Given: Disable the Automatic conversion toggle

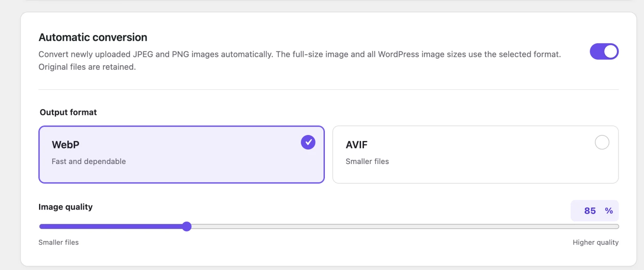Looking at the screenshot, I should [x=604, y=52].
